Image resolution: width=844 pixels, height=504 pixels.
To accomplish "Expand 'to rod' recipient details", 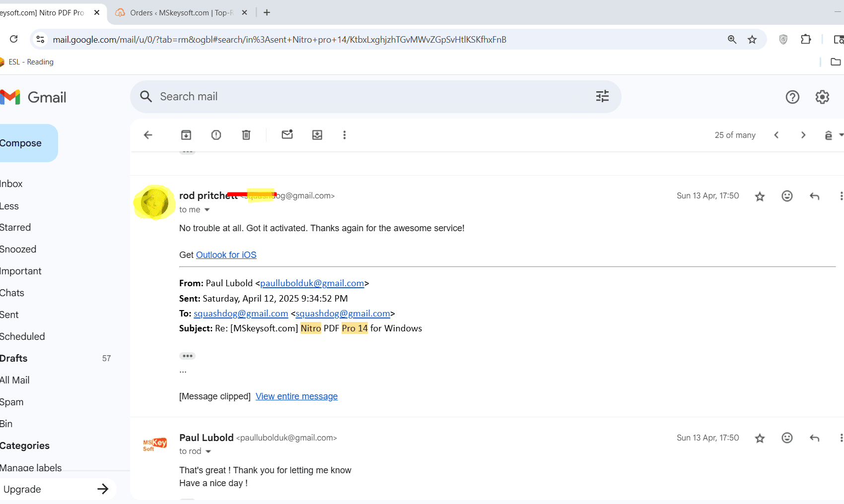I will [208, 451].
